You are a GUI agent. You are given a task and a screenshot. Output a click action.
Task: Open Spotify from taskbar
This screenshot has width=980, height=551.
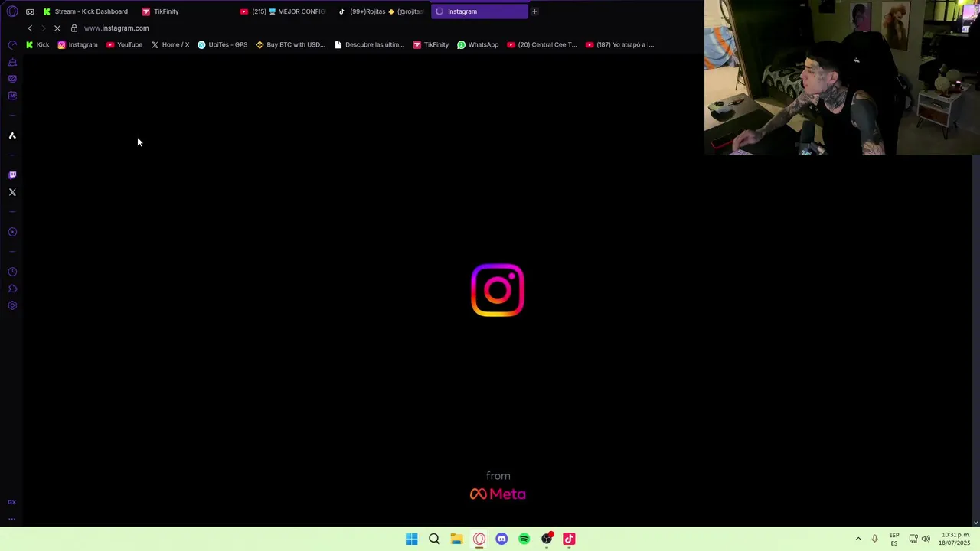524,539
